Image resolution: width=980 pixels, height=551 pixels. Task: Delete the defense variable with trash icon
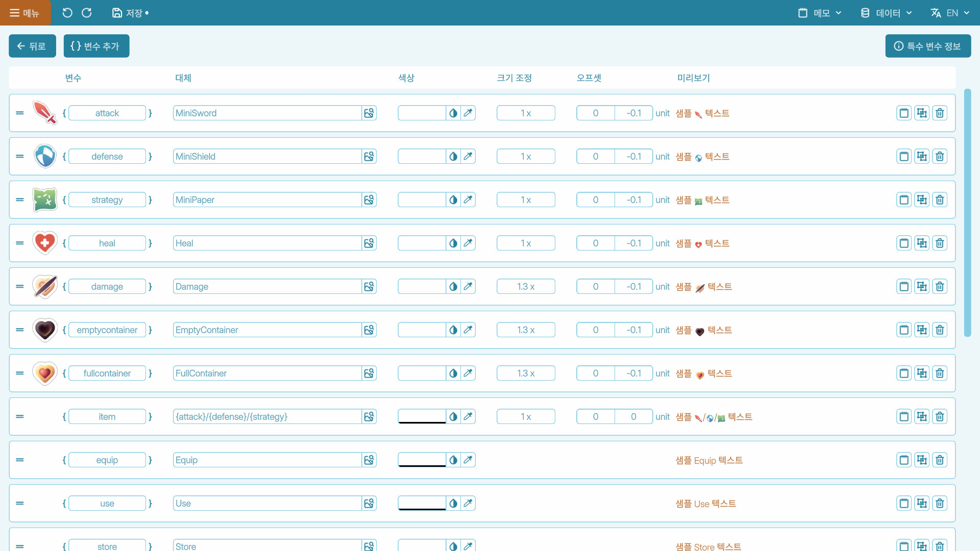click(x=940, y=157)
